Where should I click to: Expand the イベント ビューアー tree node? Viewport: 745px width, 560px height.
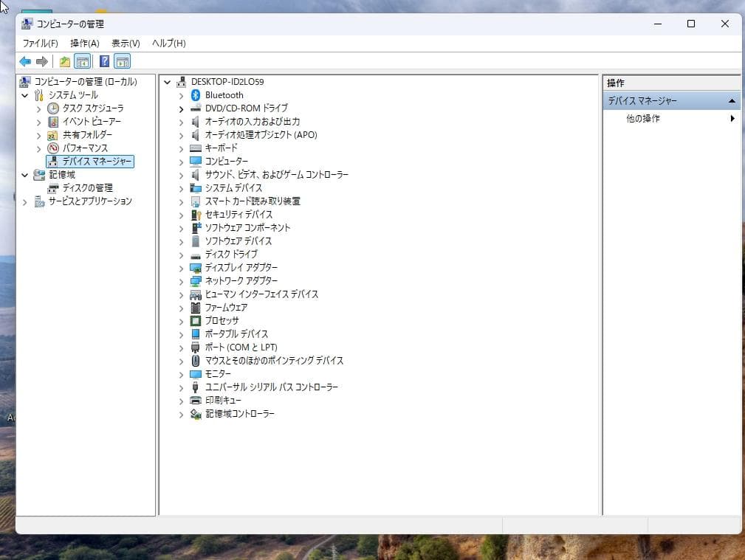point(39,122)
